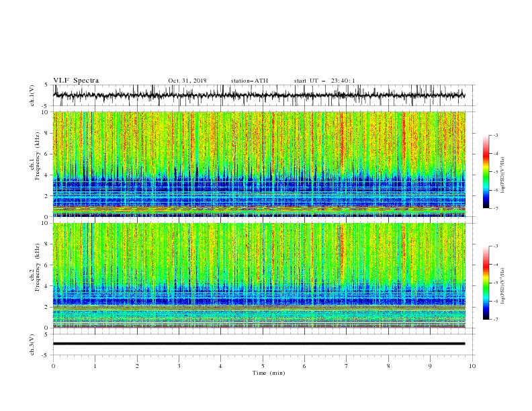Click the "7" tick label on the time axis
The height and width of the screenshot is (411, 532).
pyautogui.click(x=347, y=366)
